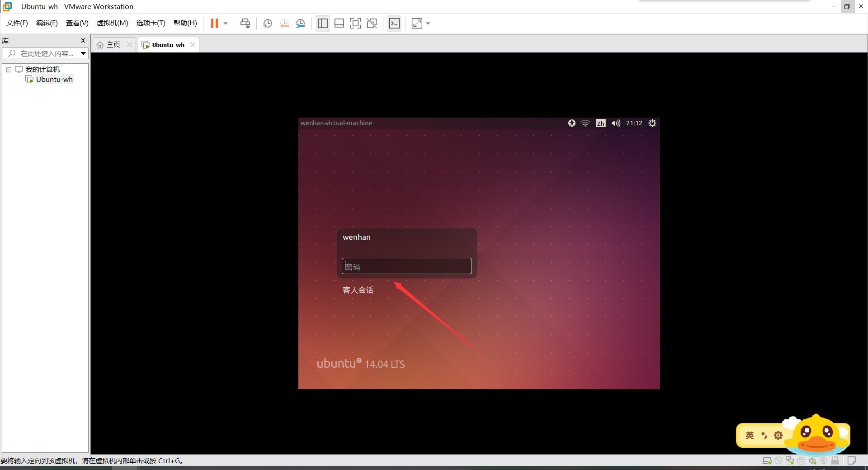Open the 查看 menu
Image resolution: width=868 pixels, height=470 pixels.
tap(77, 23)
